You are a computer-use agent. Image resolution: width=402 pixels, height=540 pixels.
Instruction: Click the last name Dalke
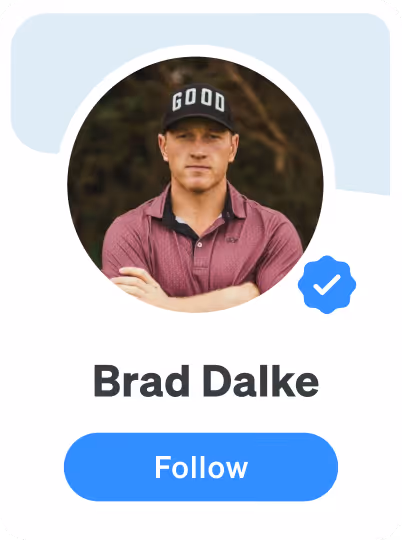[x=261, y=381]
